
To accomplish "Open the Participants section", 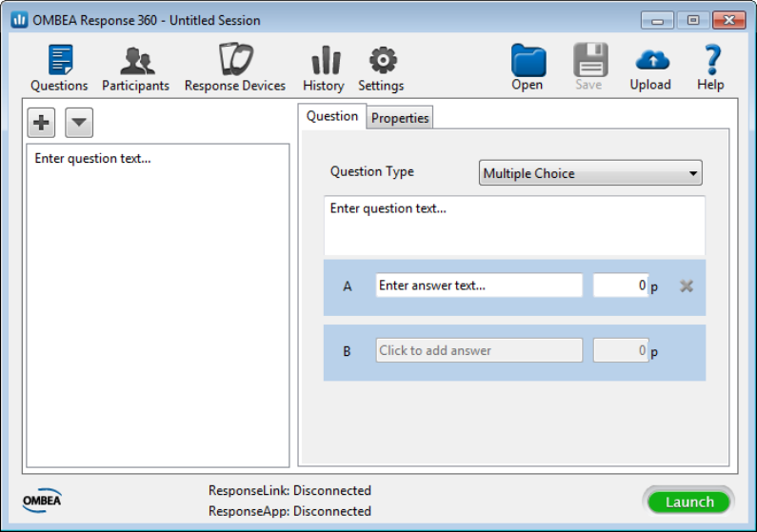I will [135, 68].
